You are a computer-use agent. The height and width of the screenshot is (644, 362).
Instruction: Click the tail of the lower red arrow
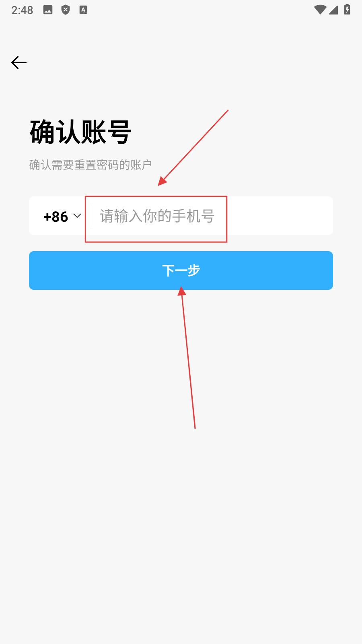195,427
